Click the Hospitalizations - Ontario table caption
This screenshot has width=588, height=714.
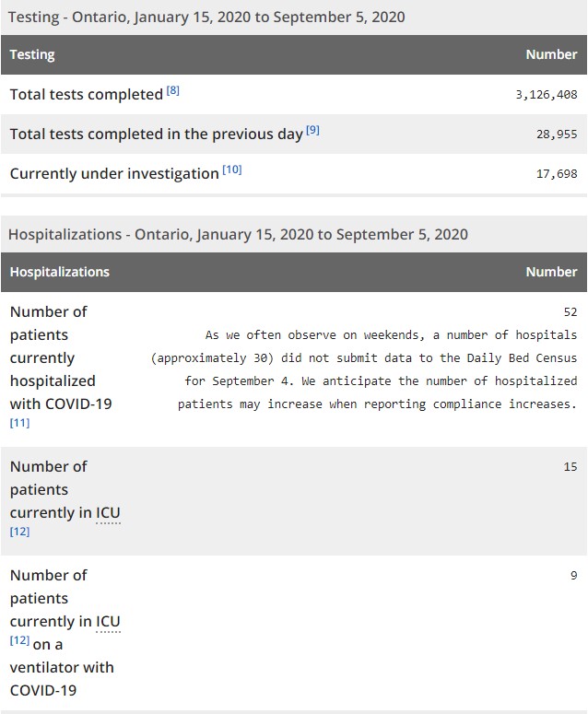tap(238, 234)
